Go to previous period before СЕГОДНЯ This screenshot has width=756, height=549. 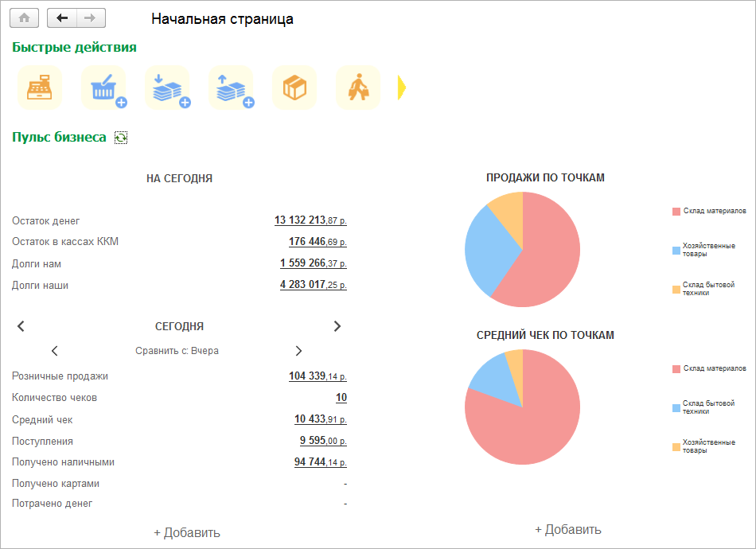(x=21, y=326)
